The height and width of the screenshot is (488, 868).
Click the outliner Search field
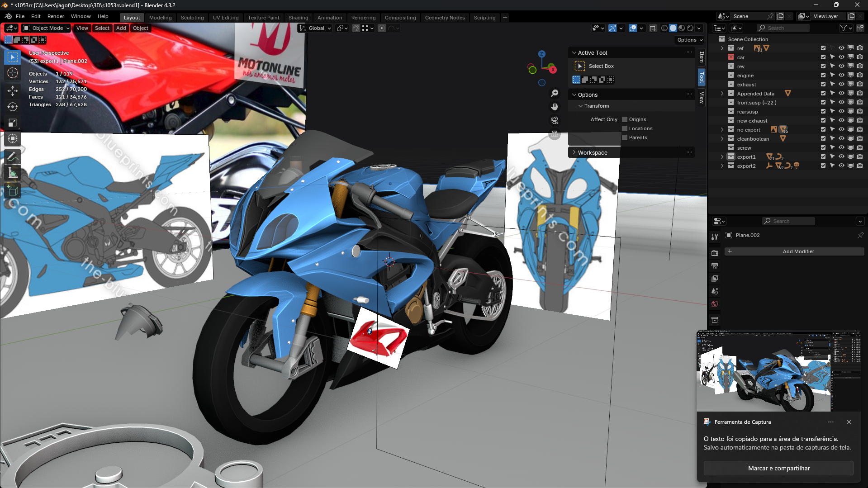click(x=783, y=28)
